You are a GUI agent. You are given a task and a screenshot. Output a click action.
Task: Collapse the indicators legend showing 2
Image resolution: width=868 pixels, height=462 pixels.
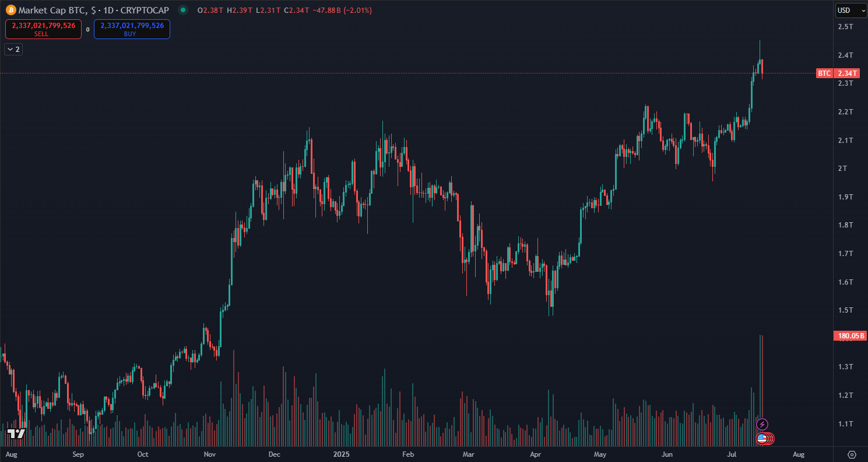[13, 50]
